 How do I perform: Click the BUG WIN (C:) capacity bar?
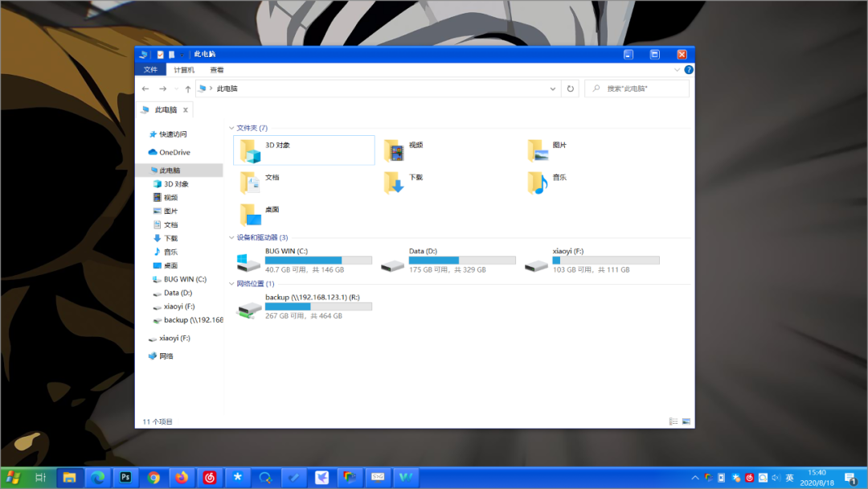320,260
